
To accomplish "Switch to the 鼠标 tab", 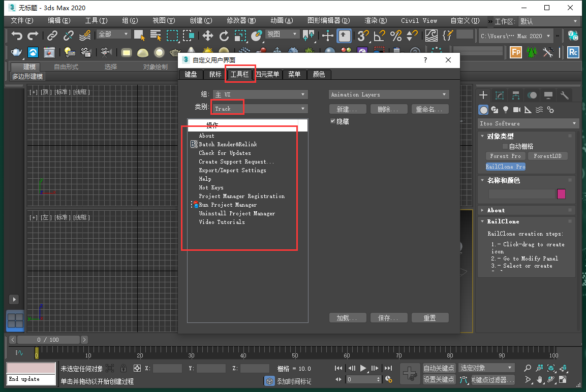I will tap(215, 74).
